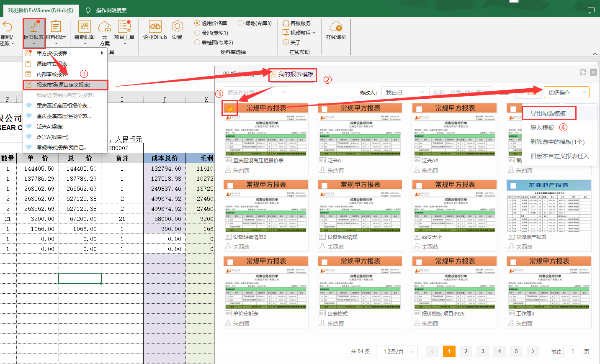Check the 泛兴AA template checkbox
Screen dimensions: 600x364
pyautogui.click(x=419, y=109)
